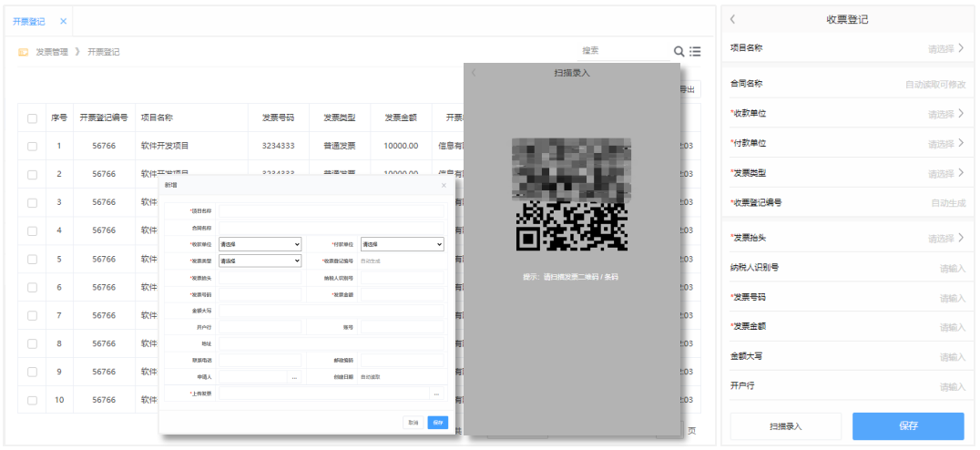Viewport: 980px width, 450px height.
Task: Check the checkbox for row 5
Action: [32, 260]
